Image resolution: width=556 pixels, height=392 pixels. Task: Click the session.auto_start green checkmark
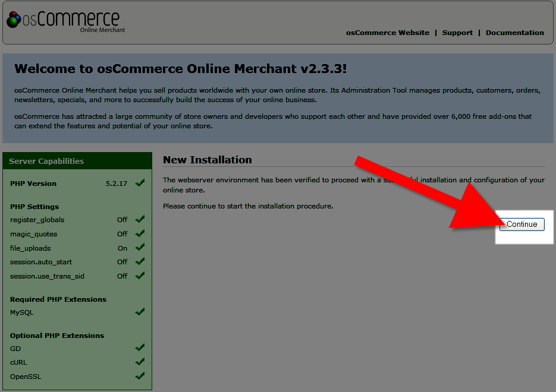140,261
